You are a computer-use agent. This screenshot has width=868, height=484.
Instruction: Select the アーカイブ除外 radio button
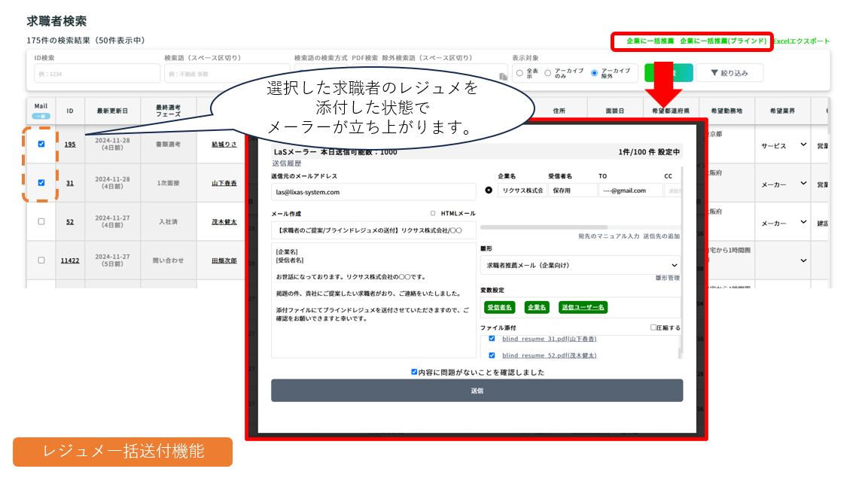[594, 73]
